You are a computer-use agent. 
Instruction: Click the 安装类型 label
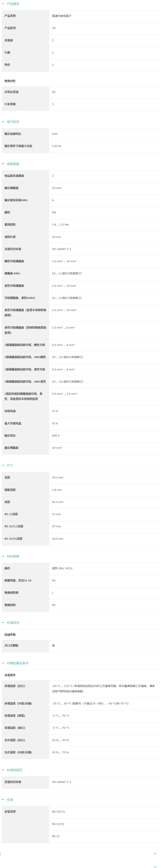[x=10, y=812]
